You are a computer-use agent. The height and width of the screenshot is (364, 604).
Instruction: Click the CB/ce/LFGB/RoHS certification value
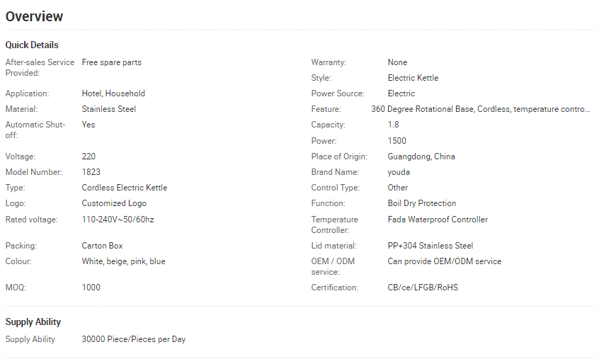point(423,288)
